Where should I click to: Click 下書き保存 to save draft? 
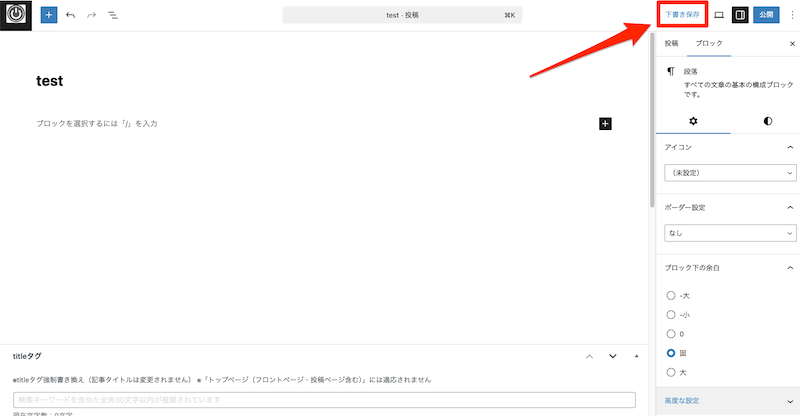coord(682,14)
